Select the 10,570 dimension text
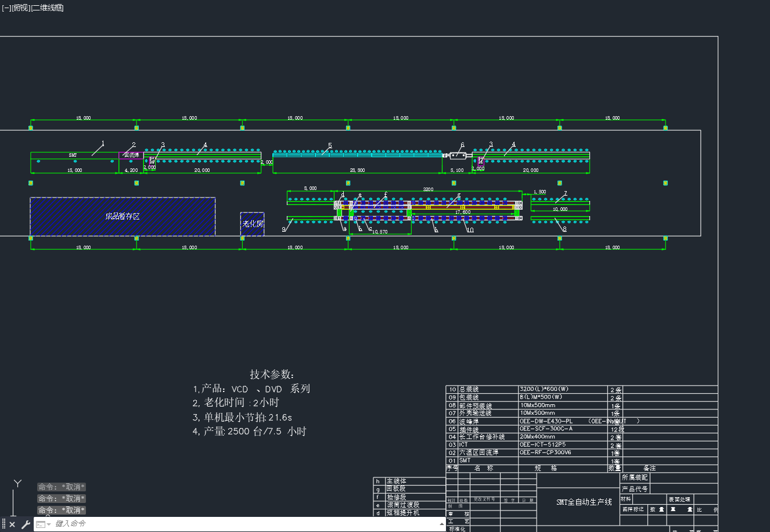This screenshot has width=770, height=532. [x=380, y=232]
